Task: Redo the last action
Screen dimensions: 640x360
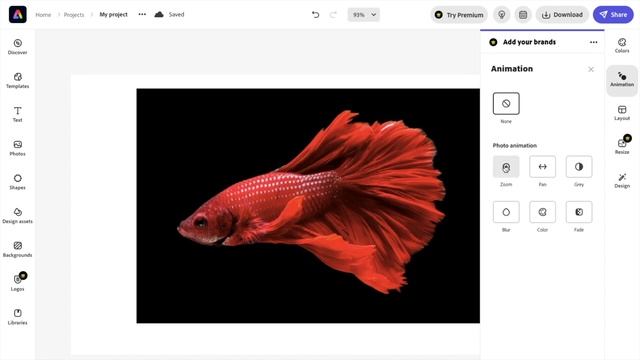Action: click(333, 15)
